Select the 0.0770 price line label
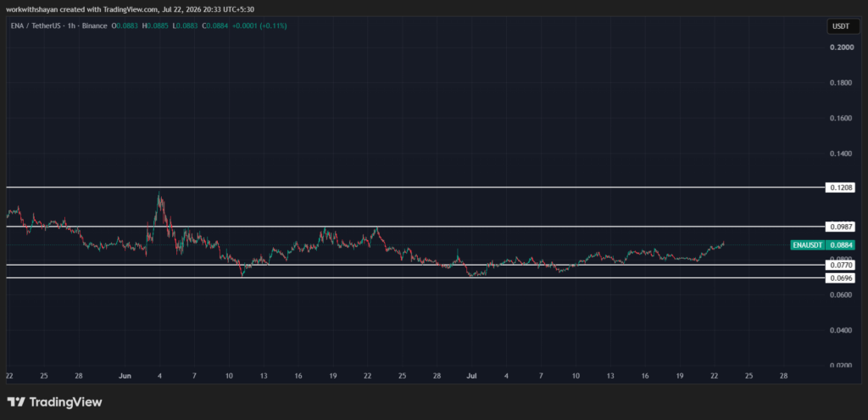 click(840, 266)
